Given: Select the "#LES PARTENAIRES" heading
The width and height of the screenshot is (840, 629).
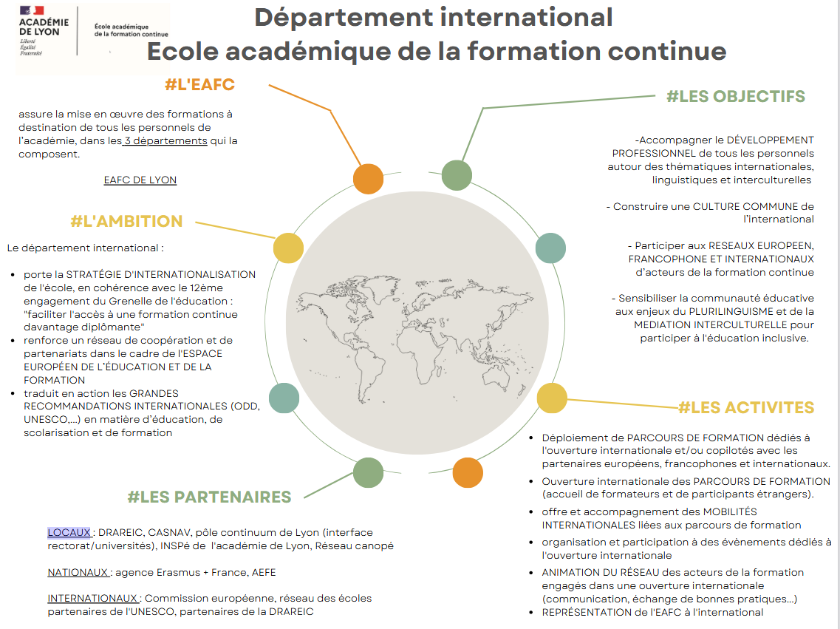Looking at the screenshot, I should (210, 497).
